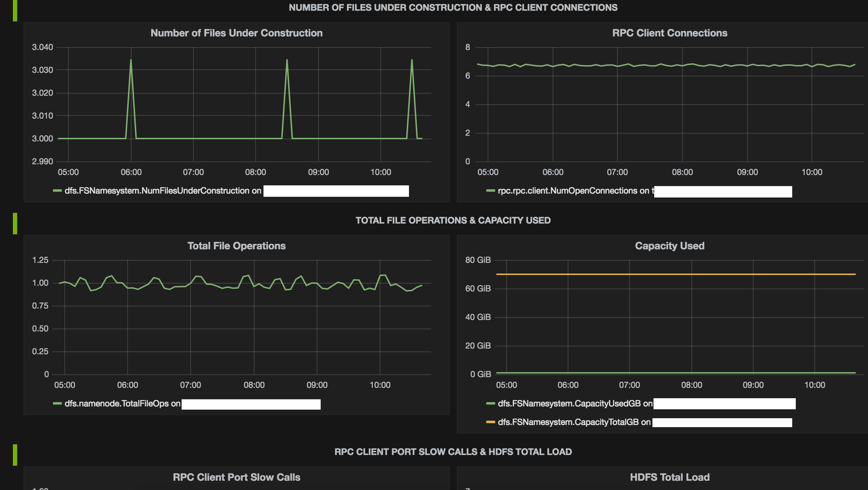
Task: Collapse the Number of Files Under Construction & RPC row title
Action: 453,7
